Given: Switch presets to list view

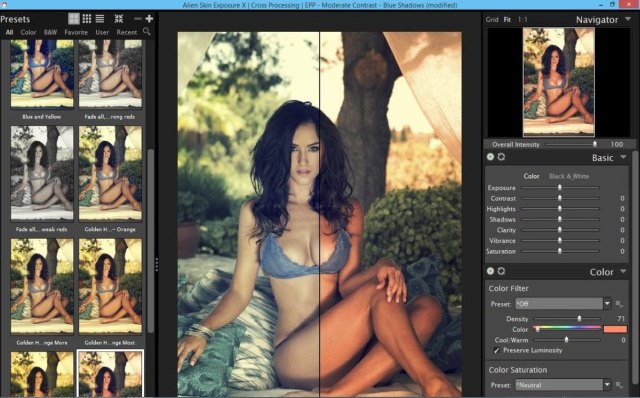Looking at the screenshot, I should (x=100, y=19).
